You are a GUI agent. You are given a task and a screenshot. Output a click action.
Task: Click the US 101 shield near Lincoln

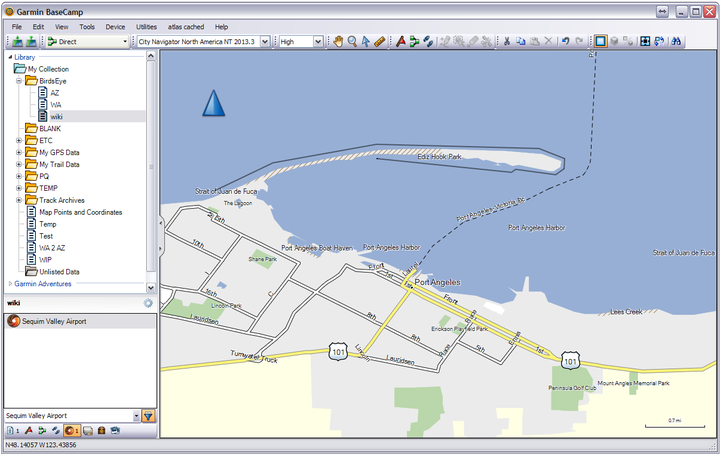pos(338,352)
